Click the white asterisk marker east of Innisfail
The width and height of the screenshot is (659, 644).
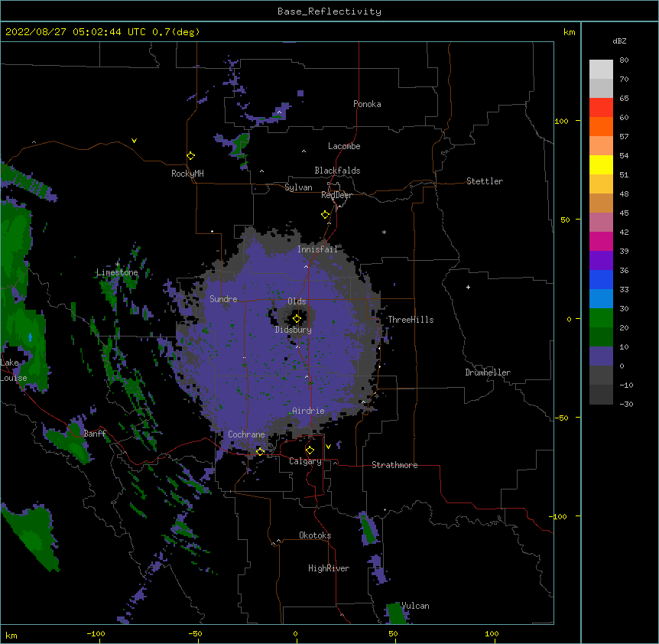tap(384, 232)
